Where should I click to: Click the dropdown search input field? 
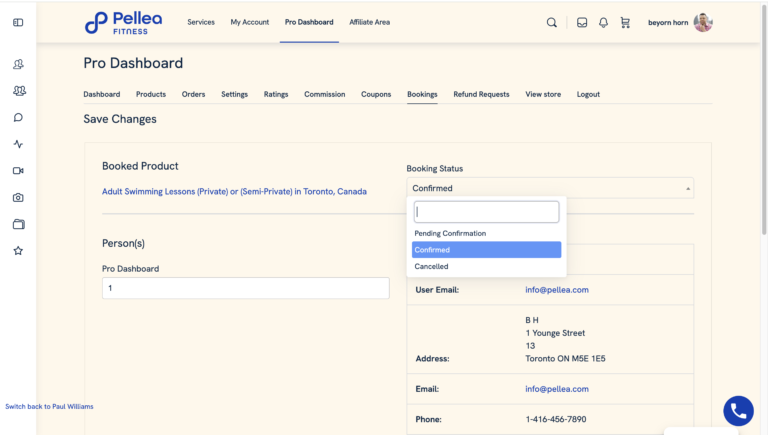(x=486, y=212)
